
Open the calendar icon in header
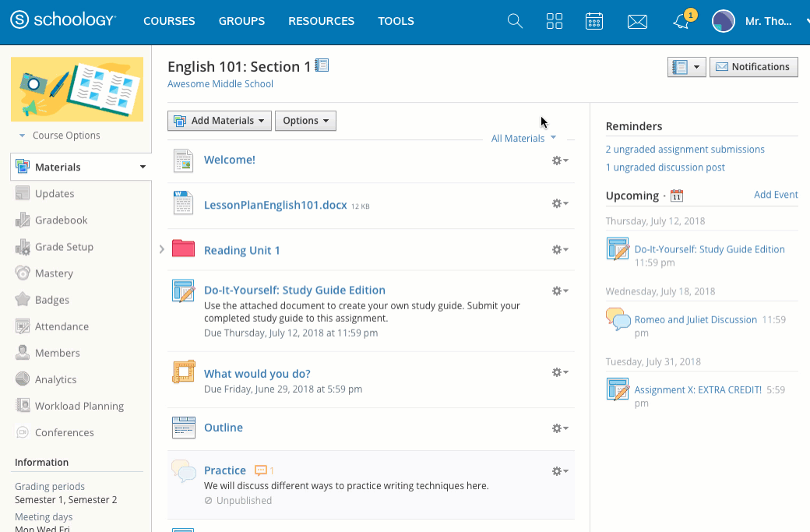click(594, 21)
